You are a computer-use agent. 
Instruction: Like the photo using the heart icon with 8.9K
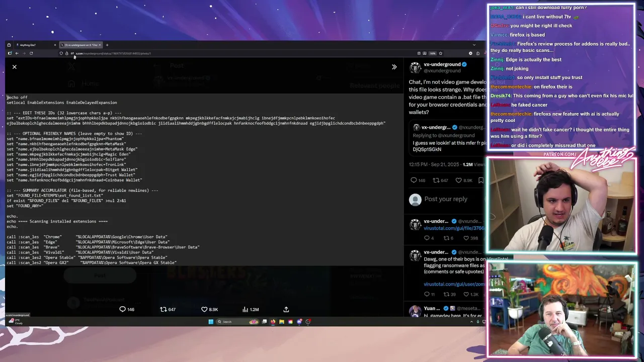coord(204,309)
